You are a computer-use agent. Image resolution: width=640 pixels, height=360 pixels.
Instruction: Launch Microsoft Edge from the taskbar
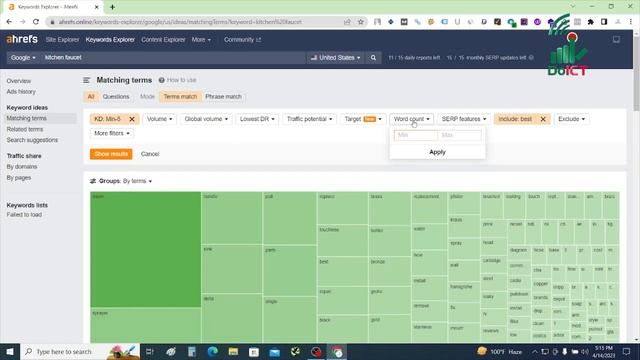tap(212, 351)
